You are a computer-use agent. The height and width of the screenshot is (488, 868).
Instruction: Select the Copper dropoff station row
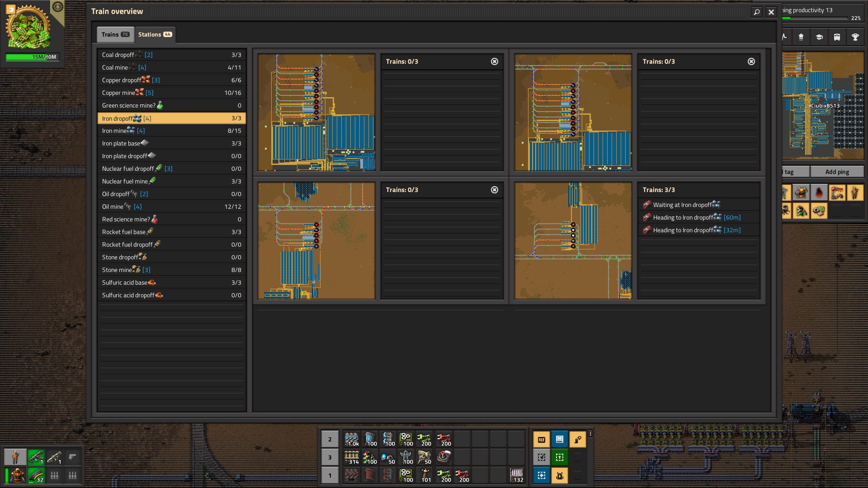pyautogui.click(x=172, y=80)
